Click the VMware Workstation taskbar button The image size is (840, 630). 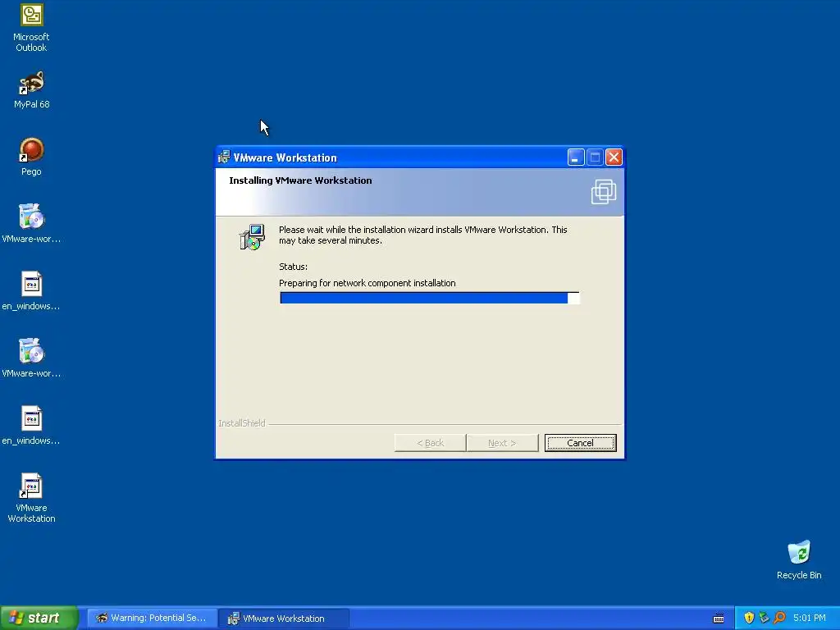tap(284, 619)
